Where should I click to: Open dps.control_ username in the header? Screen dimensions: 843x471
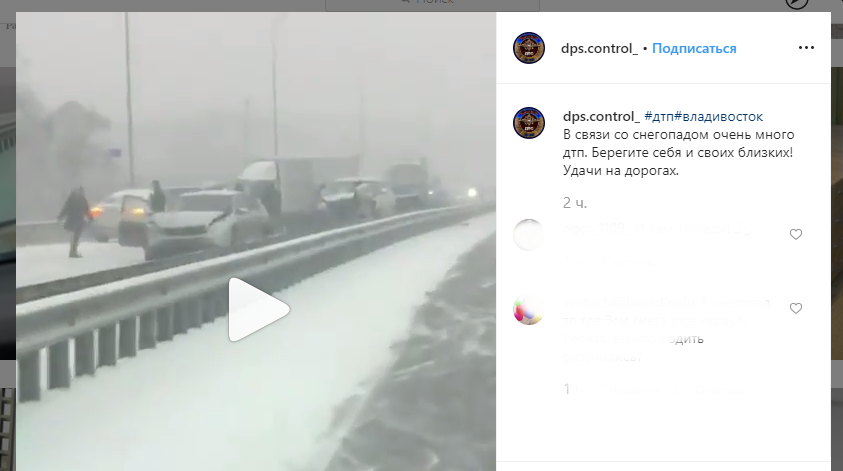pyautogui.click(x=599, y=48)
